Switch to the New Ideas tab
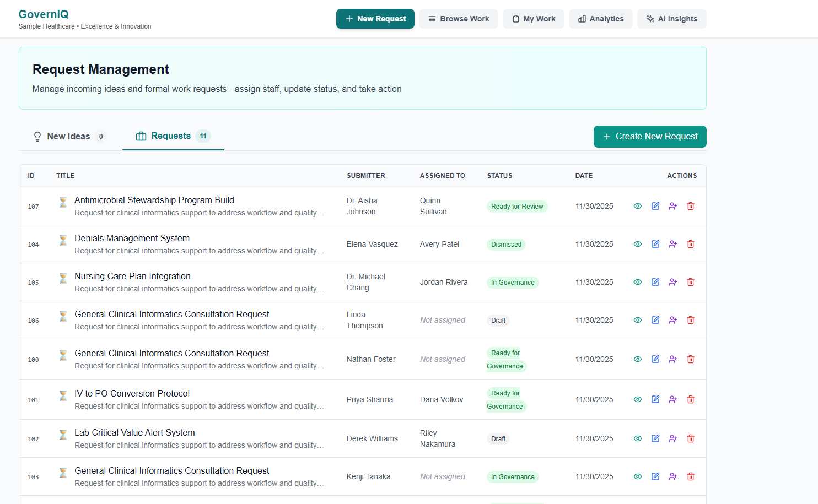This screenshot has height=504, width=818. 68,136
